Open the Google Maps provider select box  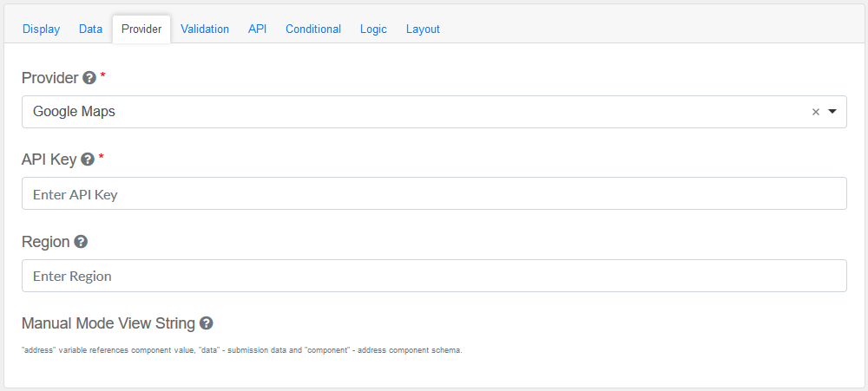[x=417, y=112]
